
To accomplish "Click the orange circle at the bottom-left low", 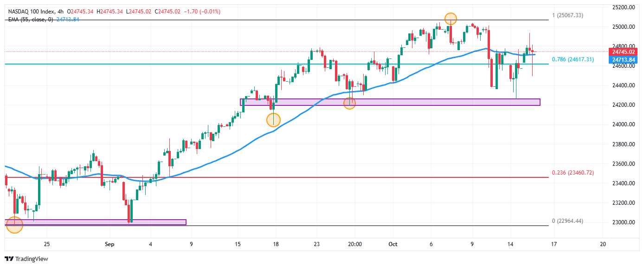I will coord(14,224).
